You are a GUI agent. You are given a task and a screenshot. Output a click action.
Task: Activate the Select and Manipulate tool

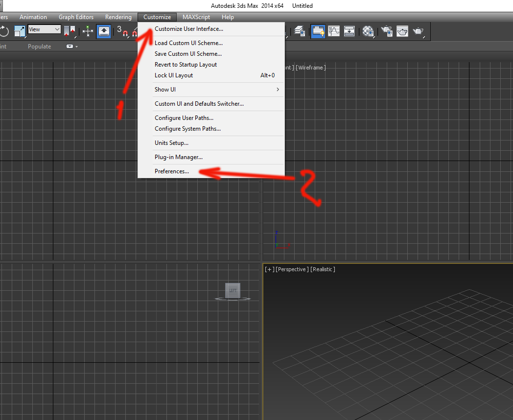coord(88,31)
